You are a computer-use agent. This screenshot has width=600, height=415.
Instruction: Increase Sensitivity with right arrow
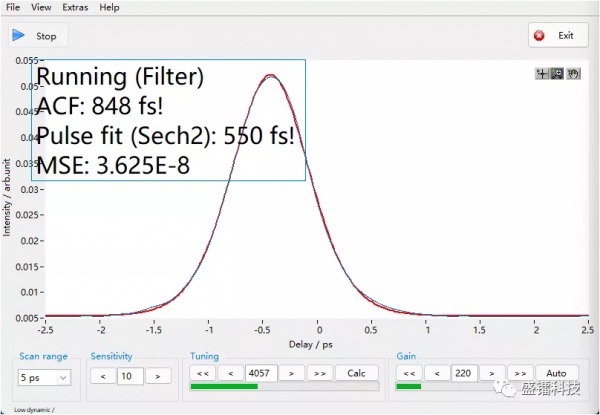coord(158,376)
